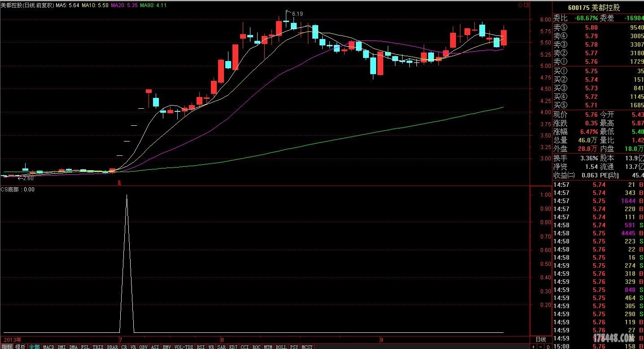Viewport: 644px width, 349px height.
Task: Switch to the BOLL indicator
Action: [281, 347]
